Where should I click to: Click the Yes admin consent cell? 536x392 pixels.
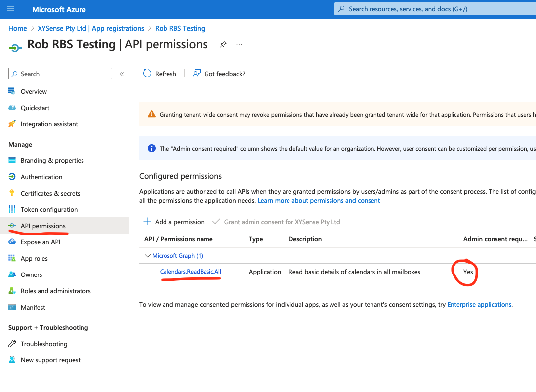pyautogui.click(x=468, y=272)
